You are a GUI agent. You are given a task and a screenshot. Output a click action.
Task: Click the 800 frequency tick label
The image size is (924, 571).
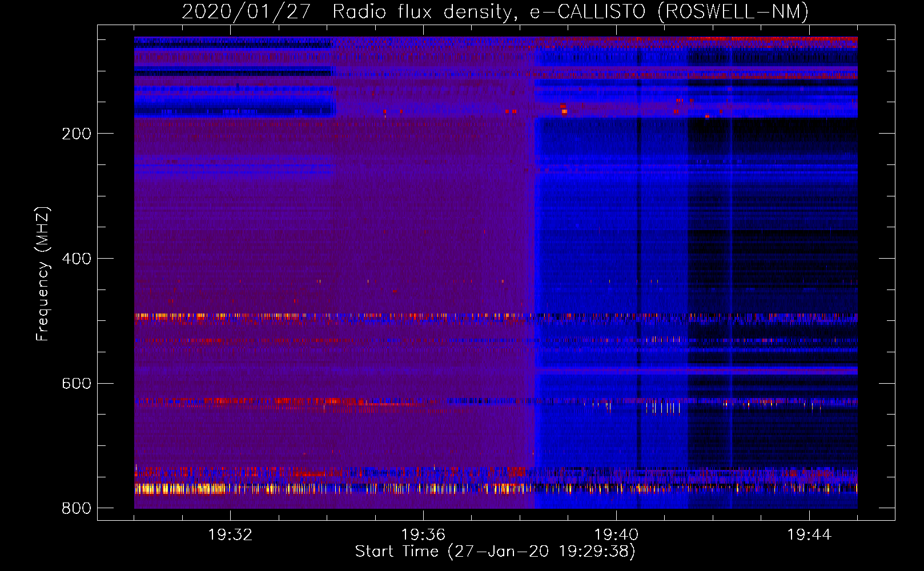click(x=77, y=508)
